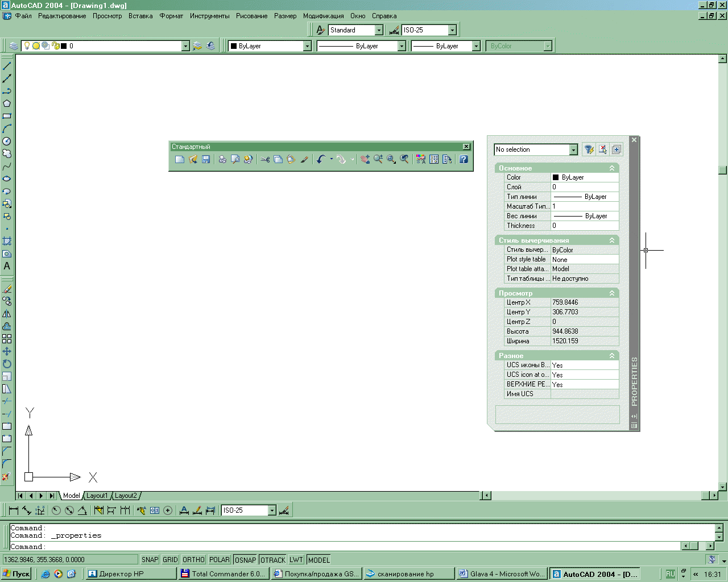Switch to Total Commander taskbar button
This screenshot has width=728, height=582.
pos(223,574)
